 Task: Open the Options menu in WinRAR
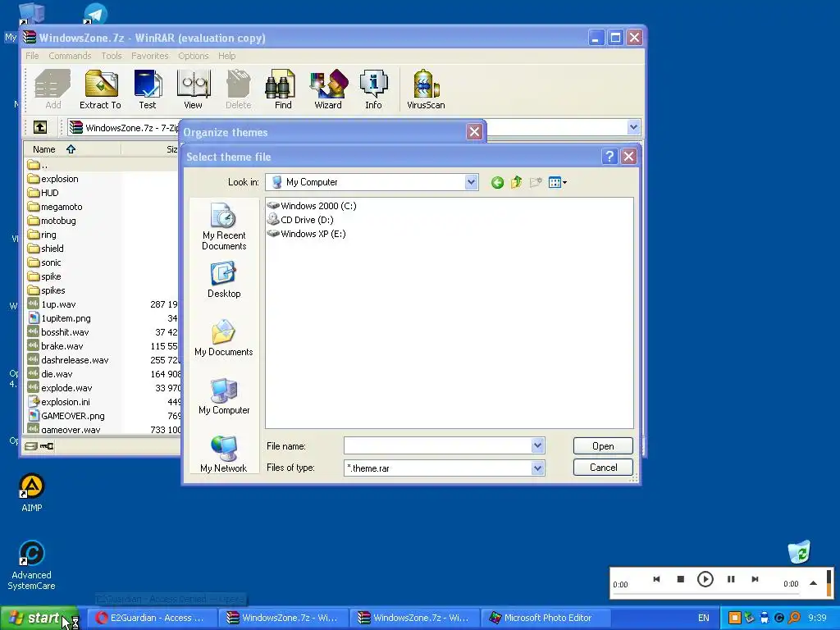point(194,56)
